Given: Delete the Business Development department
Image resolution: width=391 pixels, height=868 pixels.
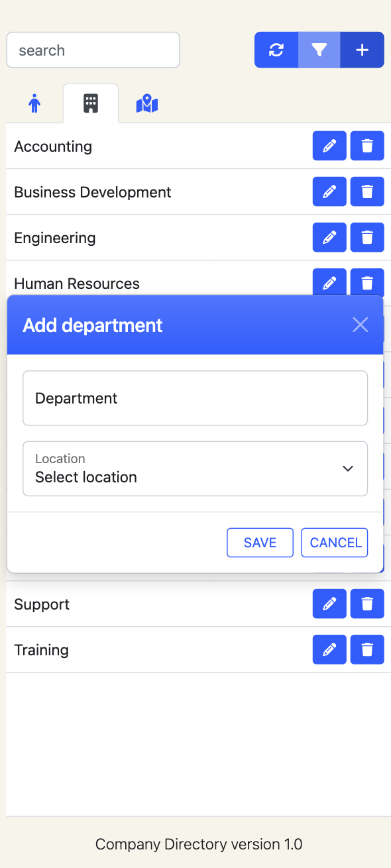Looking at the screenshot, I should [x=367, y=191].
